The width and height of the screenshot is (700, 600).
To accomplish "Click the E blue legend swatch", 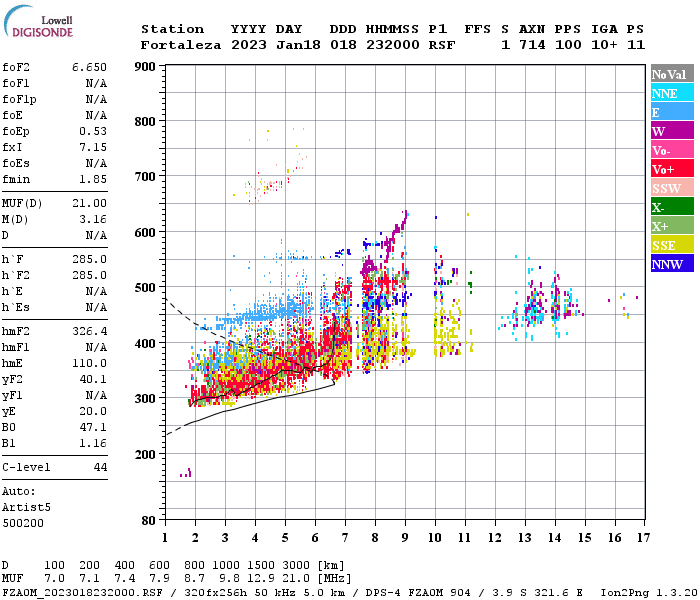I will click(x=672, y=112).
